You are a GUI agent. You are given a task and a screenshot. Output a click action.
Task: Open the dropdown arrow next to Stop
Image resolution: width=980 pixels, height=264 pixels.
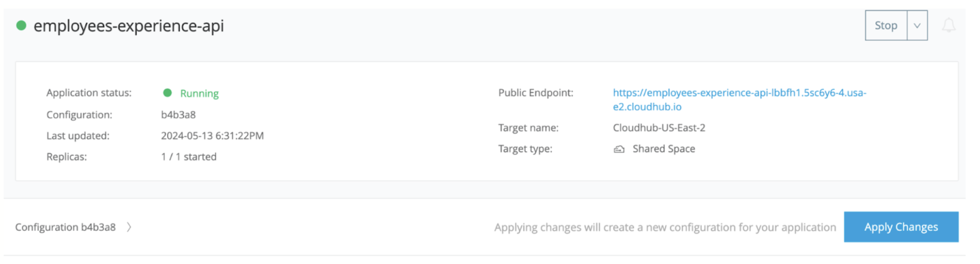point(917,26)
